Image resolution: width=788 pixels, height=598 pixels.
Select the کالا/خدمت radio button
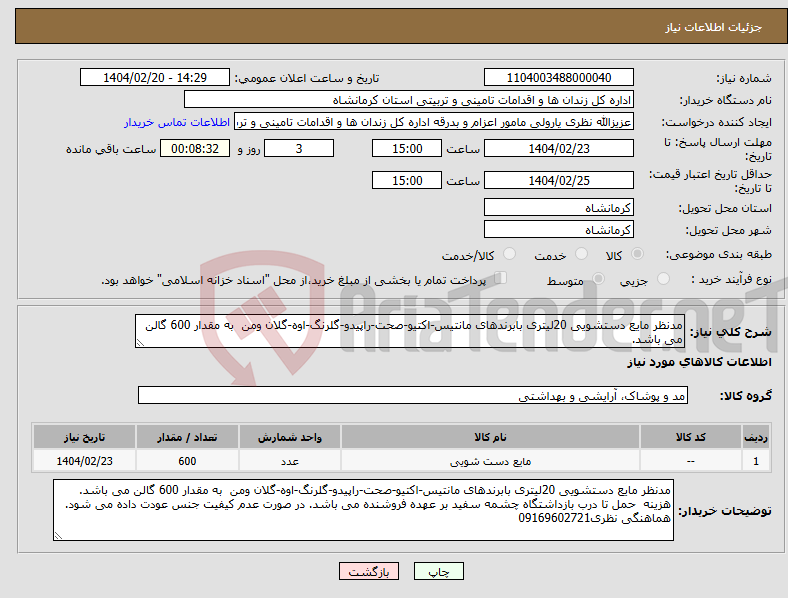click(x=509, y=254)
